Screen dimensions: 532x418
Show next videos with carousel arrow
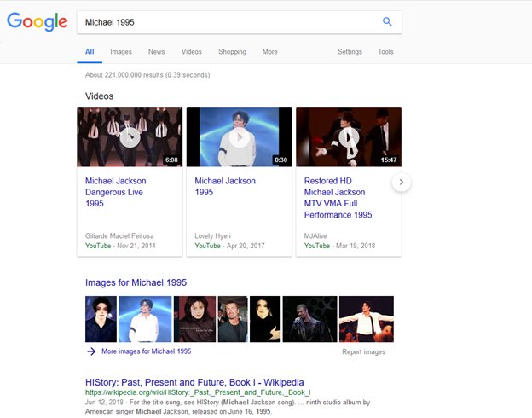point(402,182)
